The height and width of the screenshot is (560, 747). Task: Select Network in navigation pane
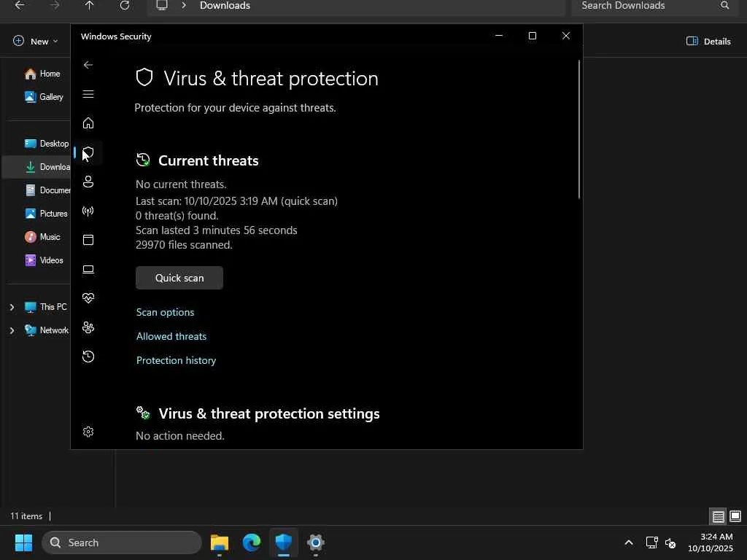47,330
